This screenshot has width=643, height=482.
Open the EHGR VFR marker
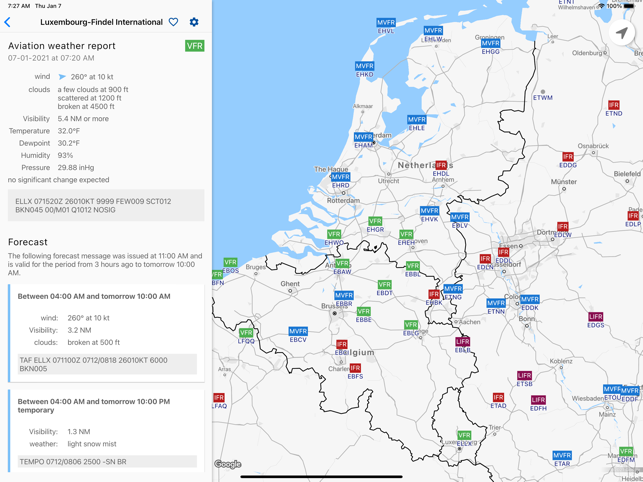[375, 222]
